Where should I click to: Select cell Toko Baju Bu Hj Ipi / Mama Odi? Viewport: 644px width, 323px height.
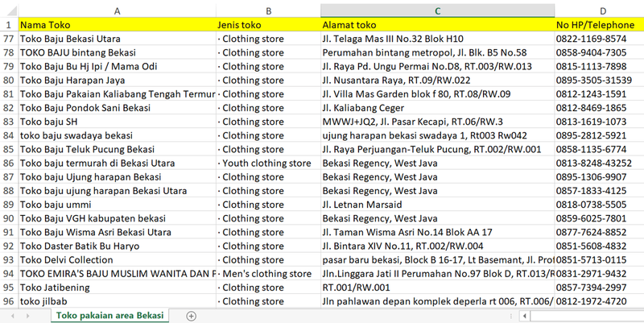[x=117, y=67]
